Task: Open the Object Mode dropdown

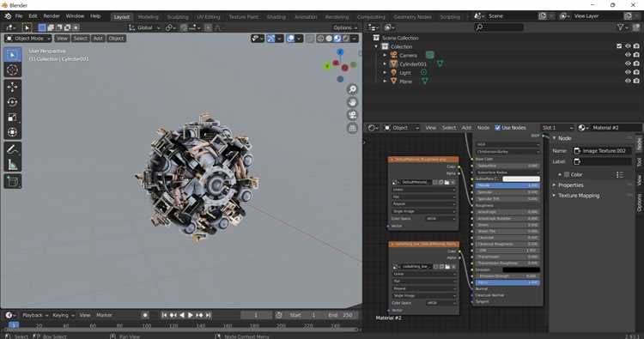Action: (28, 38)
